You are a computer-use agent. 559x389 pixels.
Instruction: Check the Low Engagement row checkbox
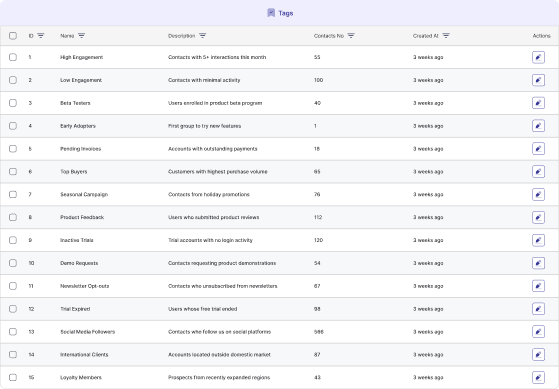click(13, 80)
